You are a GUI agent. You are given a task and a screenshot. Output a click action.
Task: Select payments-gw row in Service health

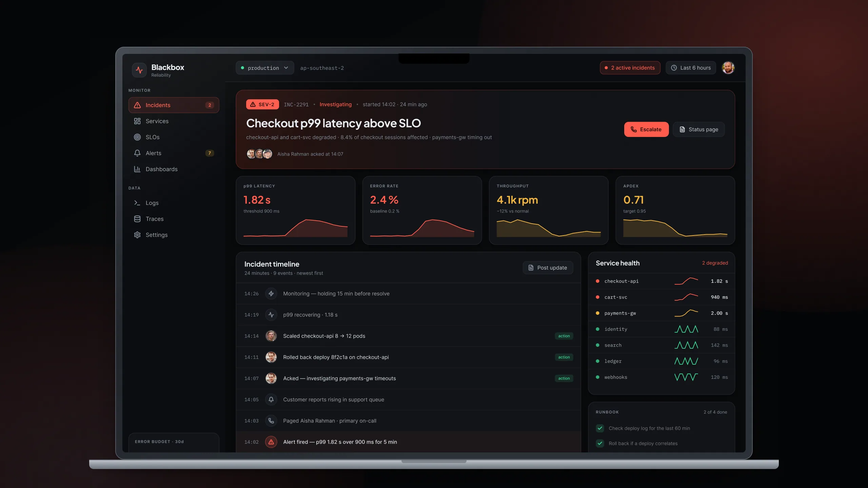pos(662,313)
